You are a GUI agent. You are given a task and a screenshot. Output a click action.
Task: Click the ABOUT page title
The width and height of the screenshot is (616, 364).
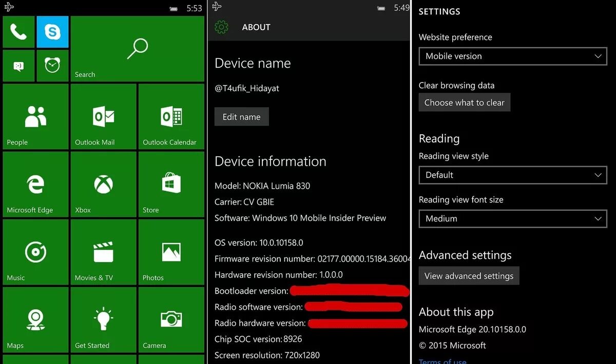[x=256, y=27]
